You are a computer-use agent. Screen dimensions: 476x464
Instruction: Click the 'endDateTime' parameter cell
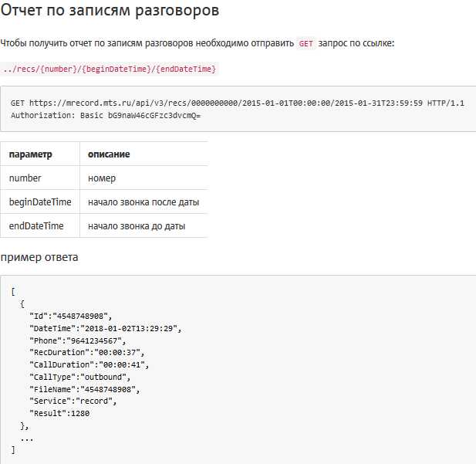tap(40, 226)
